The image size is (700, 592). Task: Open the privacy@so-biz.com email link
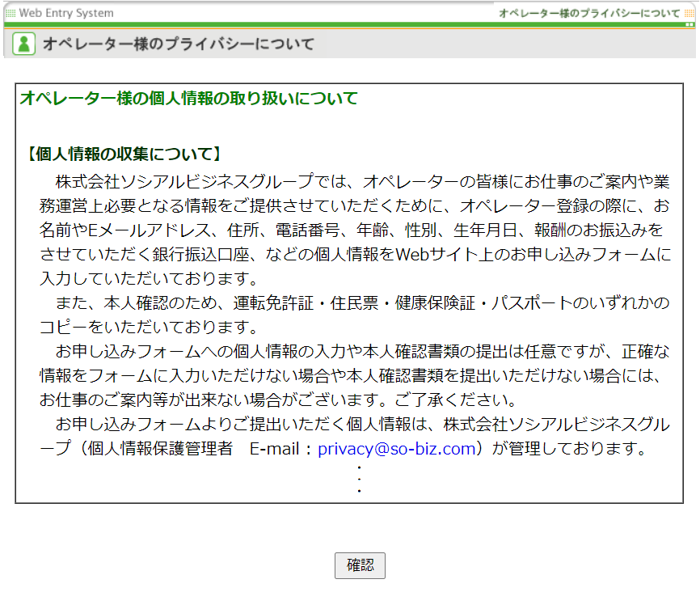coord(397,448)
